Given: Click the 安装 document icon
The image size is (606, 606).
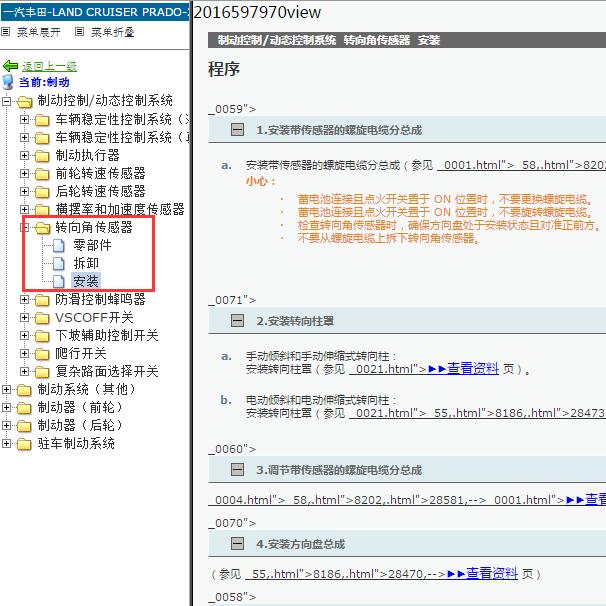Looking at the screenshot, I should pos(59,281).
